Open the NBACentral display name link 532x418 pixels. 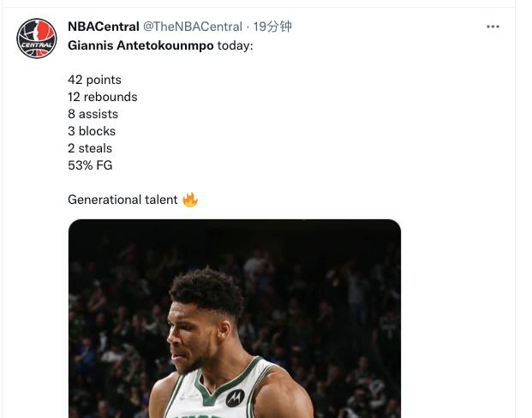tap(103, 27)
